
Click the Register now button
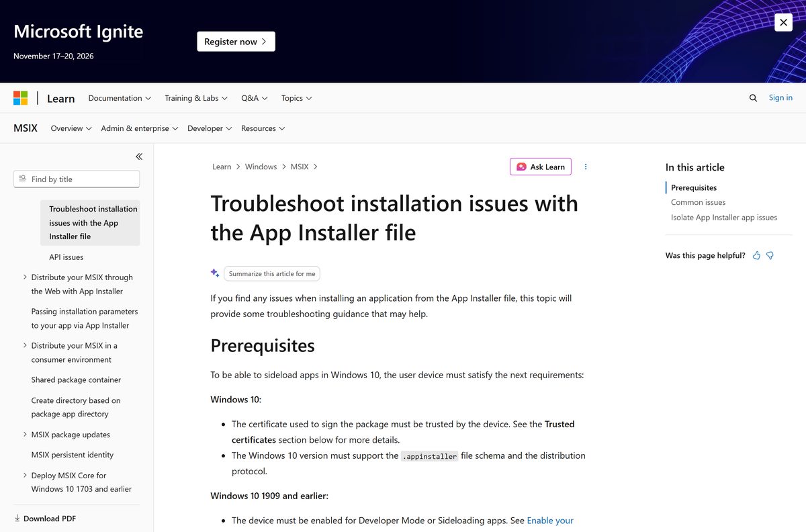(236, 42)
